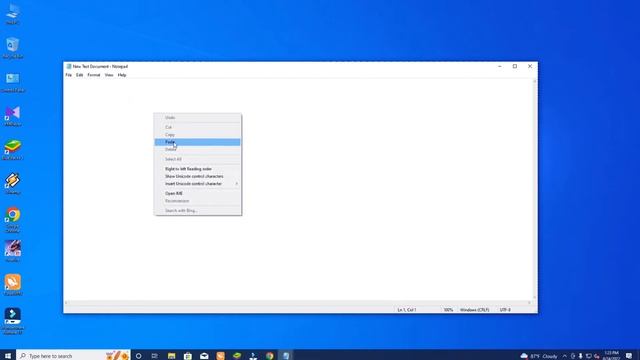
Task: Open the Action Center notifications icon
Action: (x=629, y=356)
